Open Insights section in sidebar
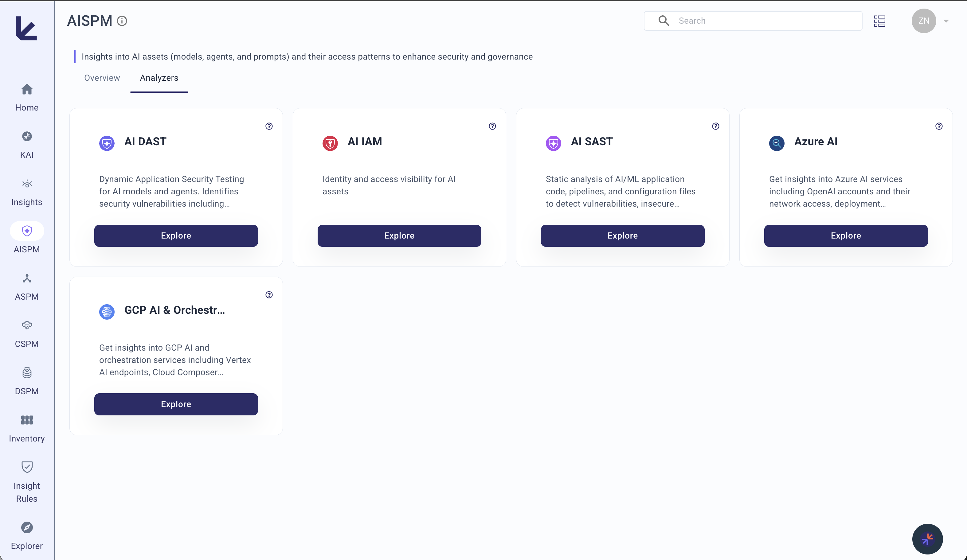The height and width of the screenshot is (560, 967). [26, 192]
